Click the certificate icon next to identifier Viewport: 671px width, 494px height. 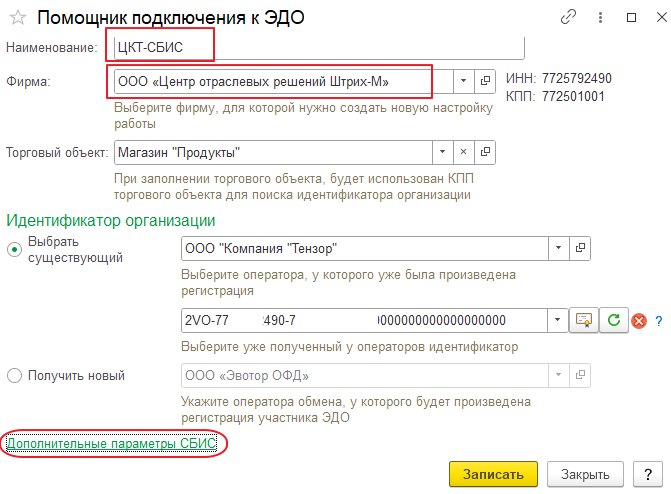click(x=583, y=320)
